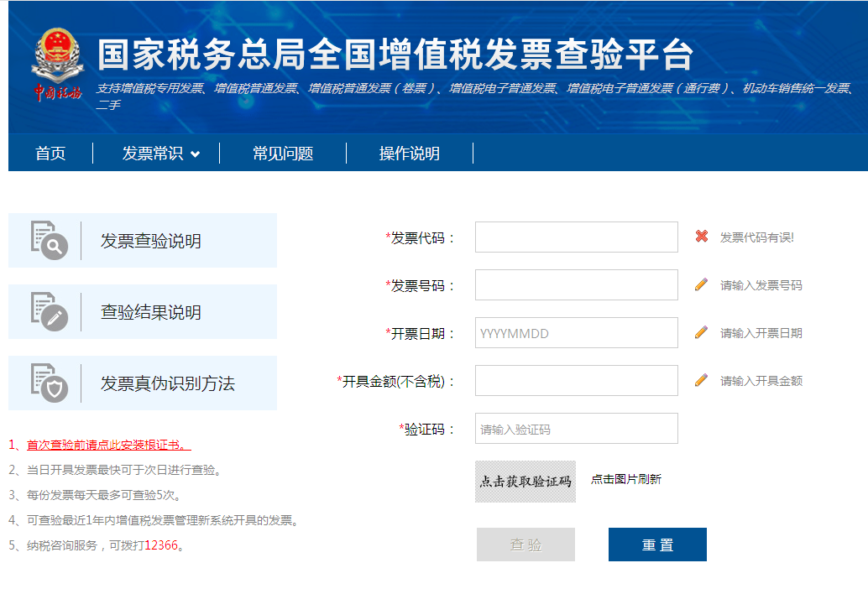The height and width of the screenshot is (615, 868).
Task: Focus the 开具金额(不含税) input field
Action: (x=576, y=381)
